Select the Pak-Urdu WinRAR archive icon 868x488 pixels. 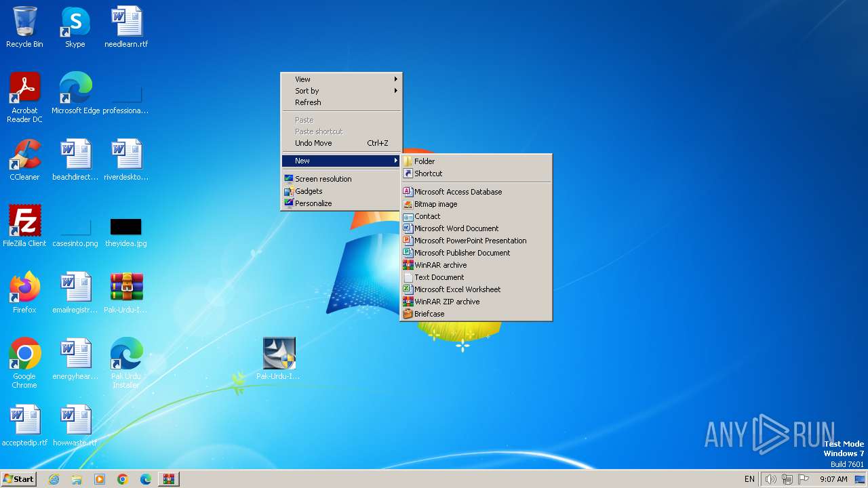tap(126, 293)
